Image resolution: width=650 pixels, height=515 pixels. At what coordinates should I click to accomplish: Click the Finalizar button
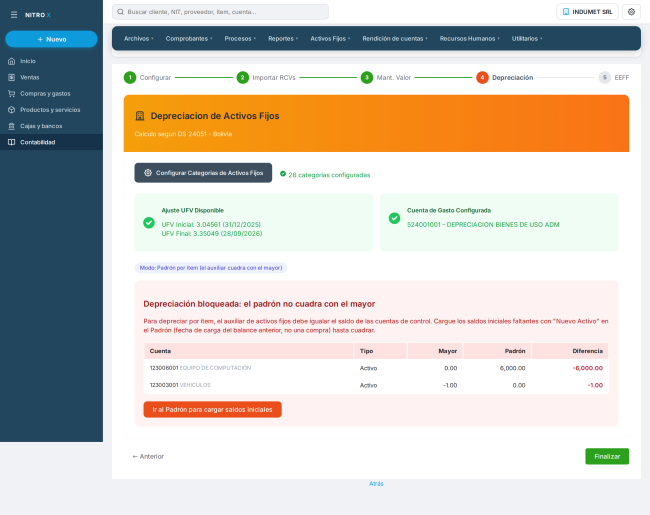[607, 457]
